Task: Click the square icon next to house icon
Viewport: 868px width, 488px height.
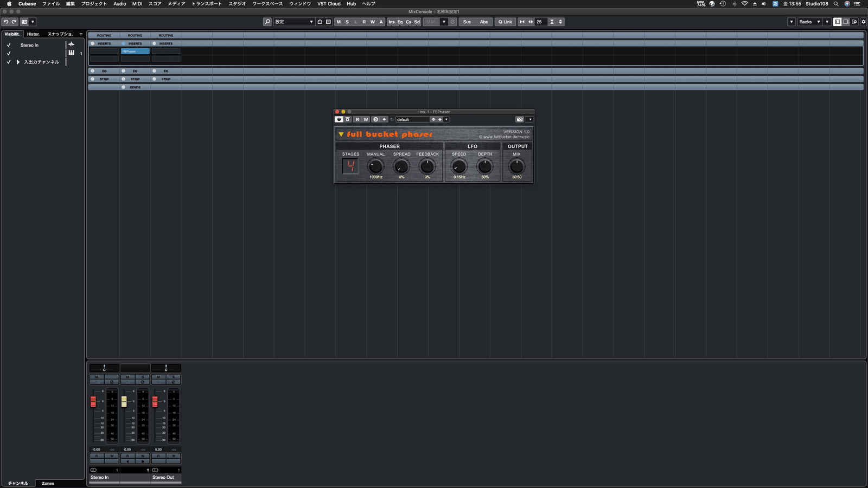Action: (328, 22)
